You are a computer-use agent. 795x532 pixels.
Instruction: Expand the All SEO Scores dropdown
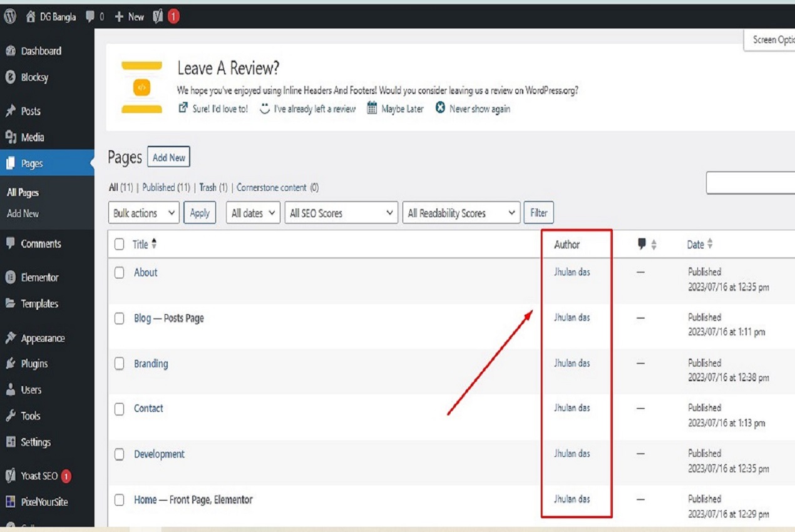[x=341, y=213]
